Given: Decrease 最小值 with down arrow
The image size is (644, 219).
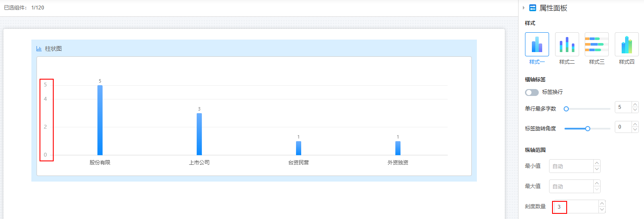Looking at the screenshot, I should pos(597,169).
